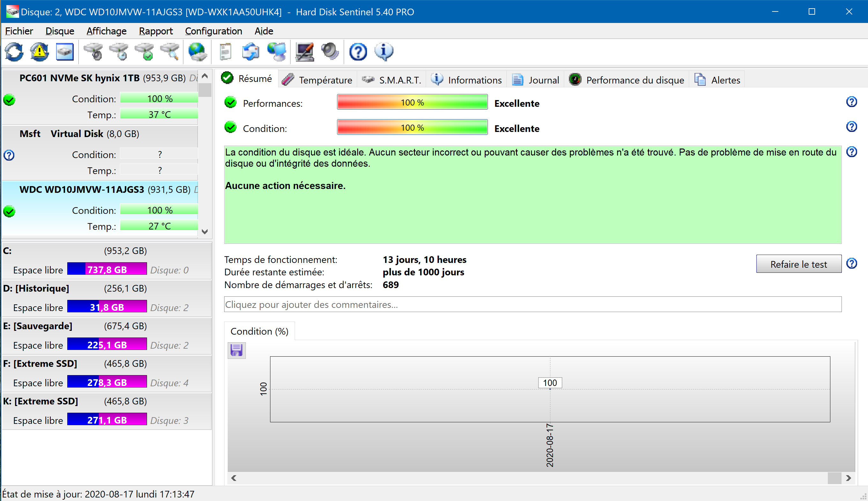Click the C: drive free space bar 737,8 GB
Screen dimensions: 868x501
(107, 269)
